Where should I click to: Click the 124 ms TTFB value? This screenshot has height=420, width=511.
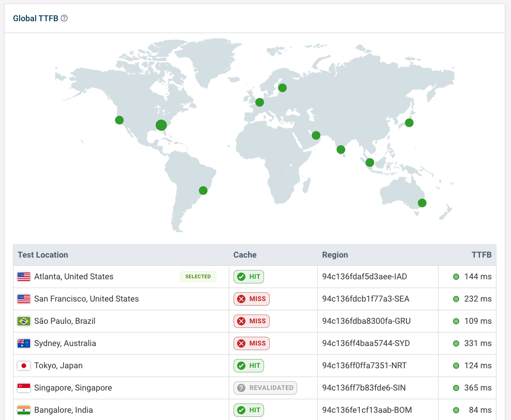tap(478, 366)
